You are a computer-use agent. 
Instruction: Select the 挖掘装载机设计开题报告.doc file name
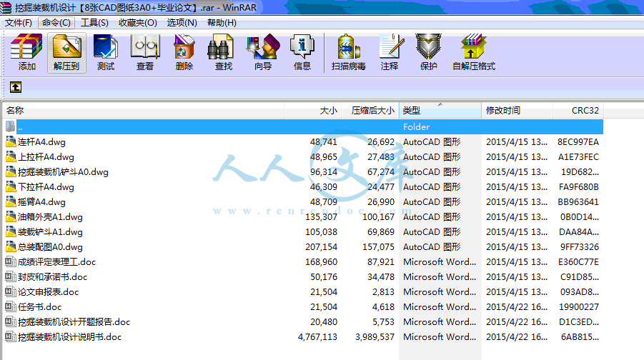tap(74, 322)
